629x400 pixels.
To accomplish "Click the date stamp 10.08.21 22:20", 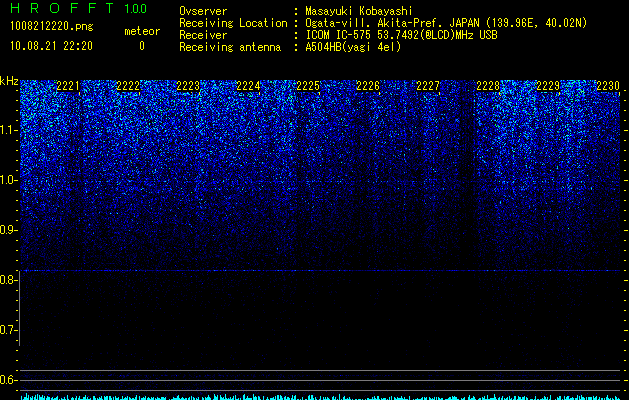I will [51, 46].
